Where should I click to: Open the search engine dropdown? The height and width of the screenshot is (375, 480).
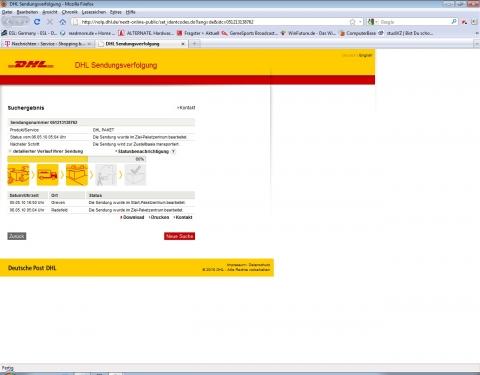(372, 22)
